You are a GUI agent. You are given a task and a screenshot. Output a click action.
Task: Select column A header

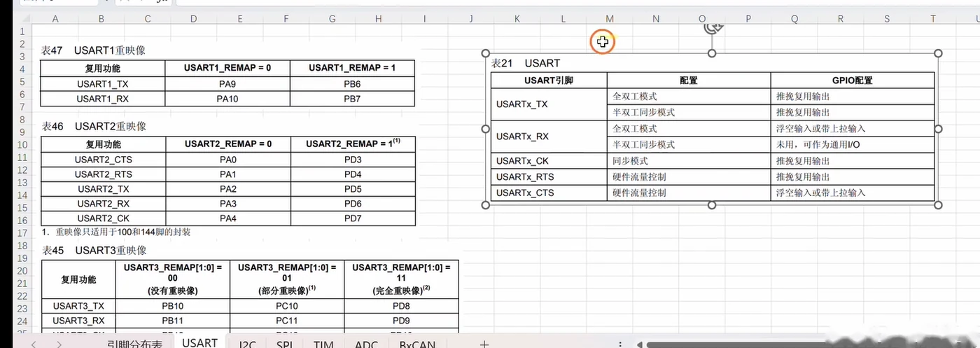55,19
